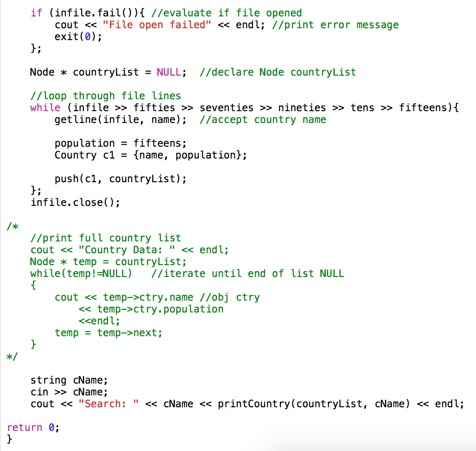Click the string cName; declaration
476x451 pixels.
click(69, 380)
